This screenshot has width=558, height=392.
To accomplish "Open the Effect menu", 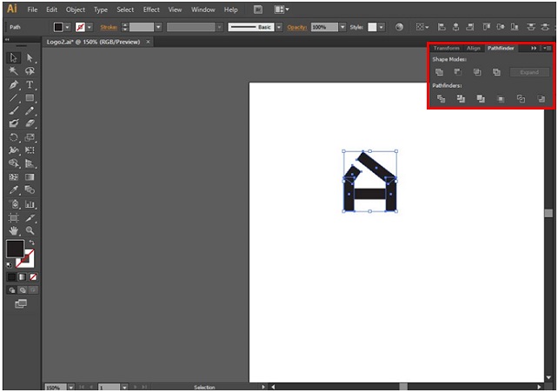I will (151, 10).
